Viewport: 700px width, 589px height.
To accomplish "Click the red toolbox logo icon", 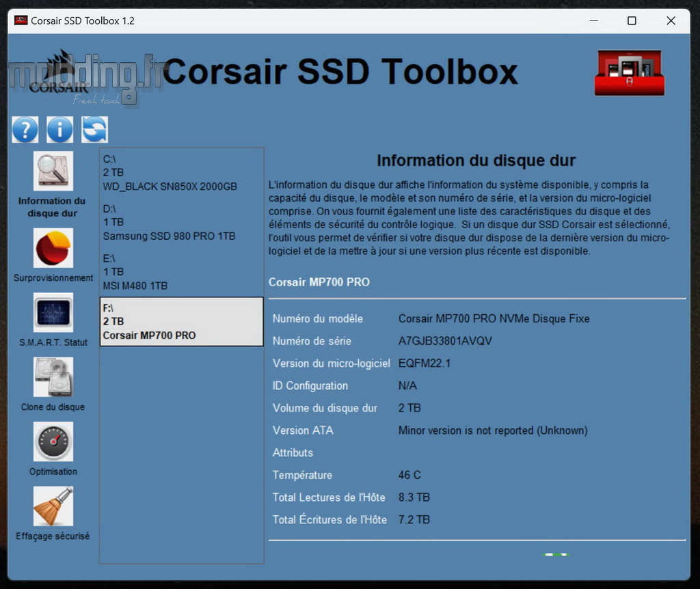I will tap(630, 72).
